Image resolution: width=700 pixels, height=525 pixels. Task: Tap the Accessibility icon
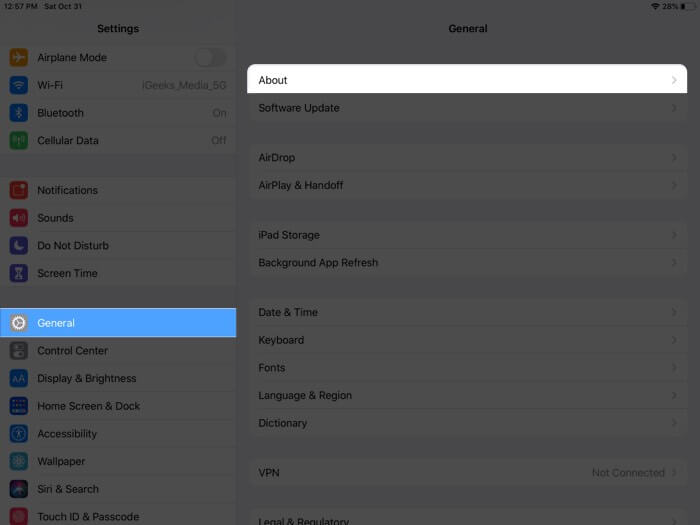coord(19,433)
